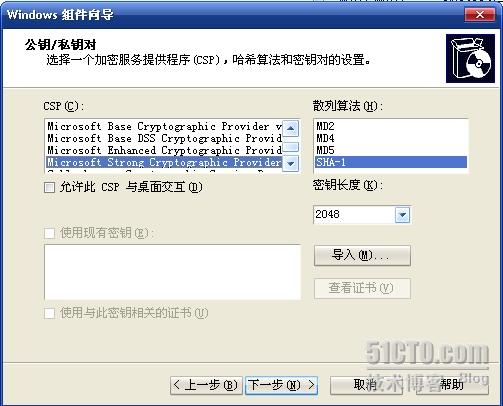Click the 导入(M)... button
Screen dimensions: 503x406
tap(362, 256)
